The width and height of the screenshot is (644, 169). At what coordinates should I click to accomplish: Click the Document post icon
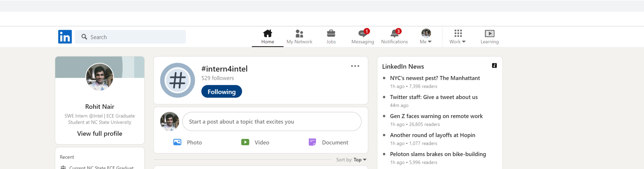pos(312,142)
